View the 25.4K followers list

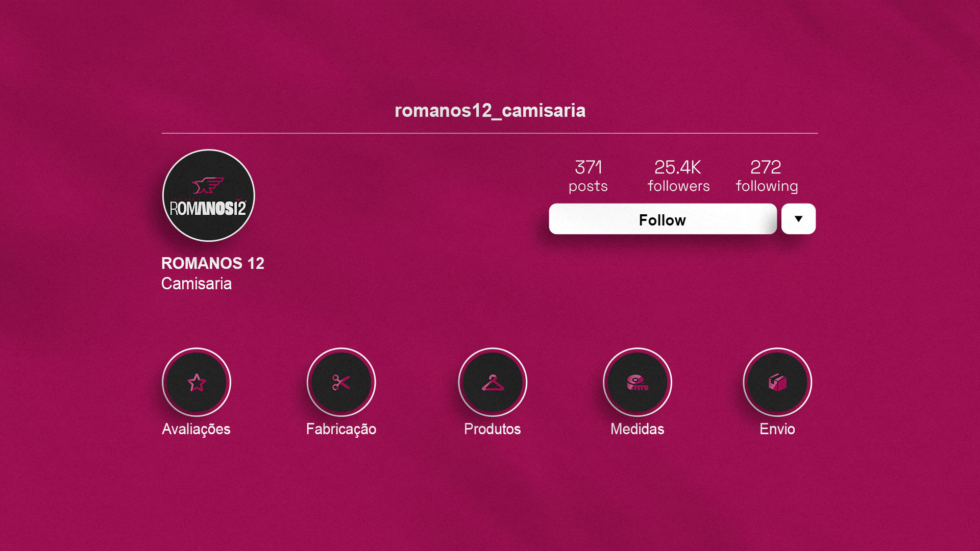678,176
